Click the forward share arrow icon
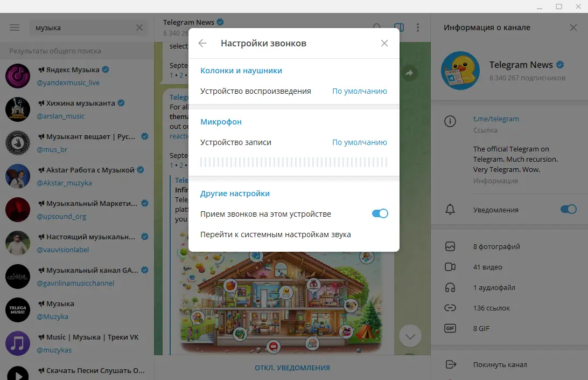Screen dimensions: 588x380 409,73
